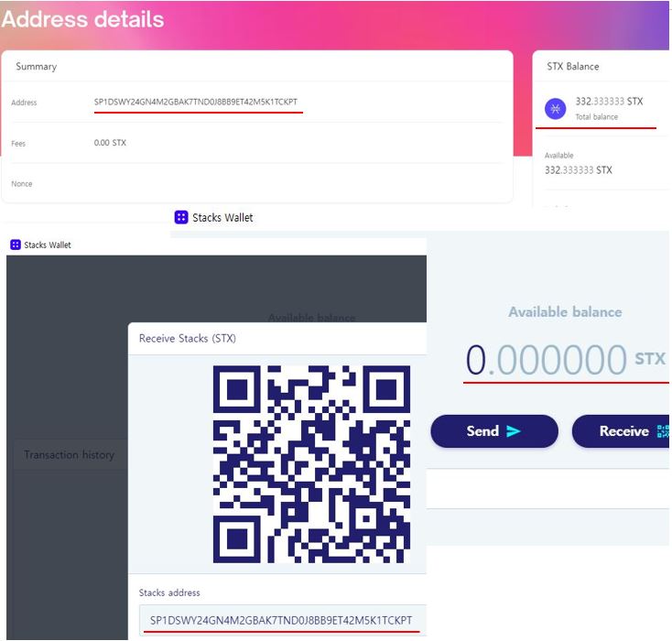Click the Receive button

tap(621, 431)
